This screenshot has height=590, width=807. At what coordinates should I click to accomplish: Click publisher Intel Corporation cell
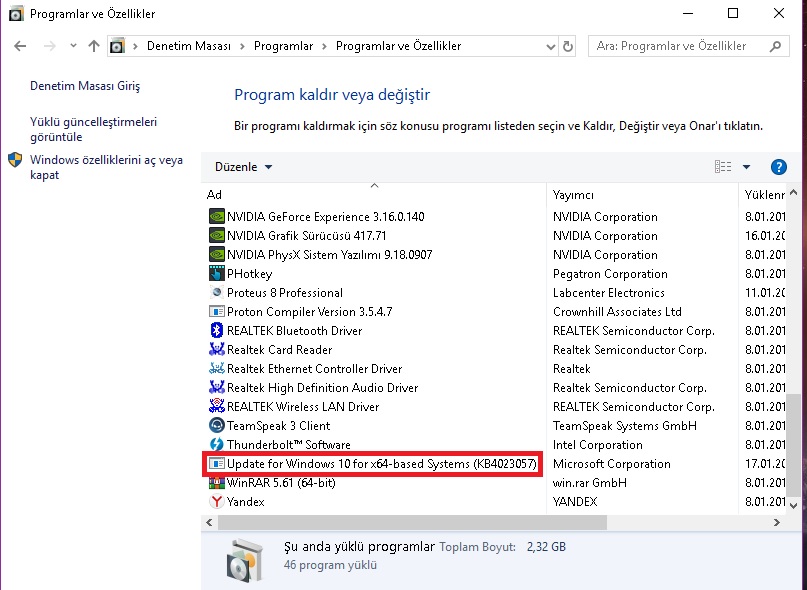pos(598,445)
